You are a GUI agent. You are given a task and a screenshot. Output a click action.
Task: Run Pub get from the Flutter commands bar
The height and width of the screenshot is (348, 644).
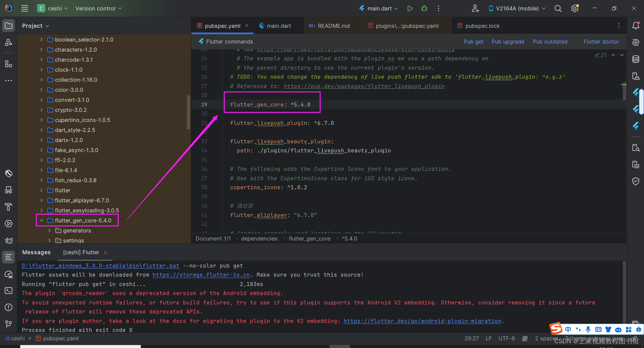coord(473,42)
